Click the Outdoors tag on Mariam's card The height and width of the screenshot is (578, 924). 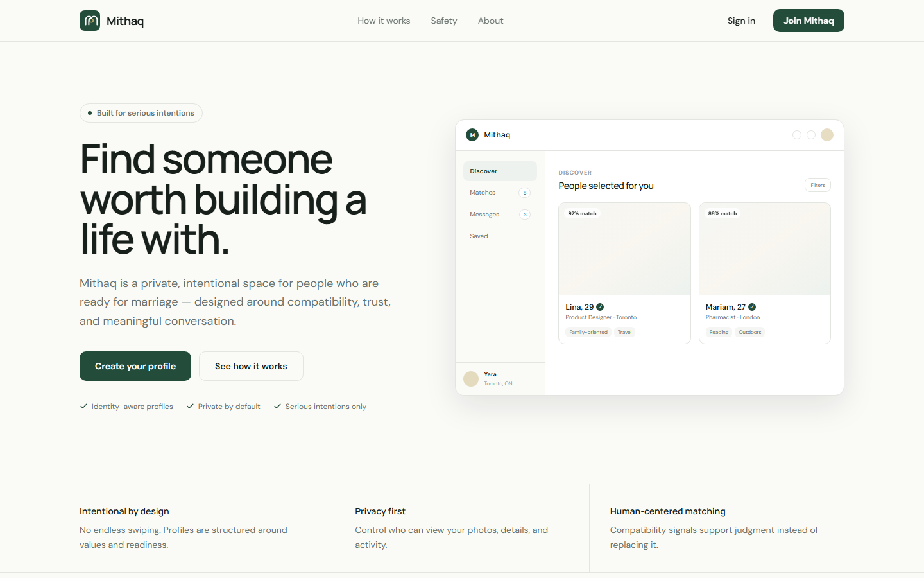tap(750, 332)
